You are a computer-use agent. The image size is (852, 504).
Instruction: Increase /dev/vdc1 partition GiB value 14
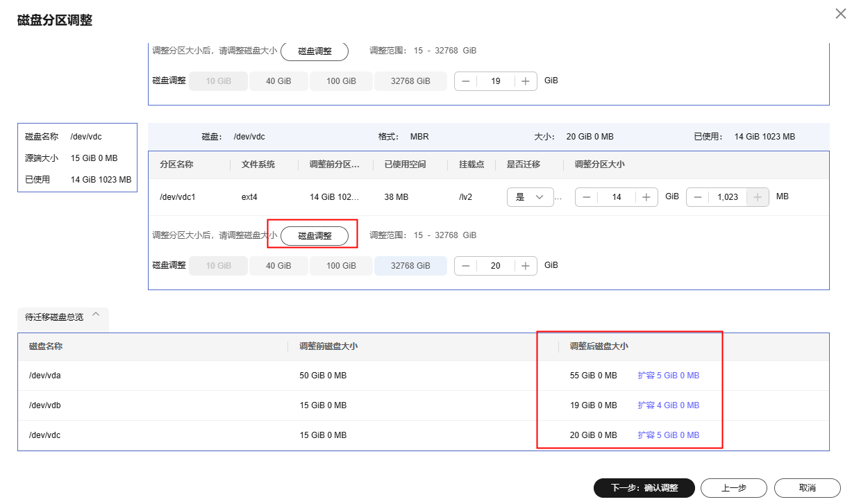click(646, 197)
